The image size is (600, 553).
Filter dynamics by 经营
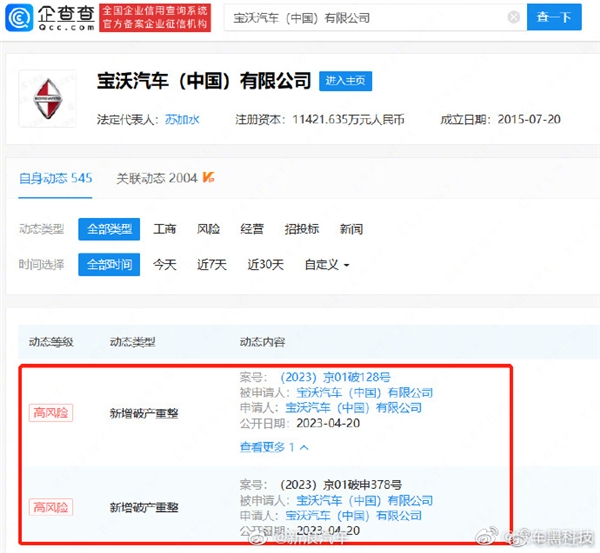pos(252,229)
